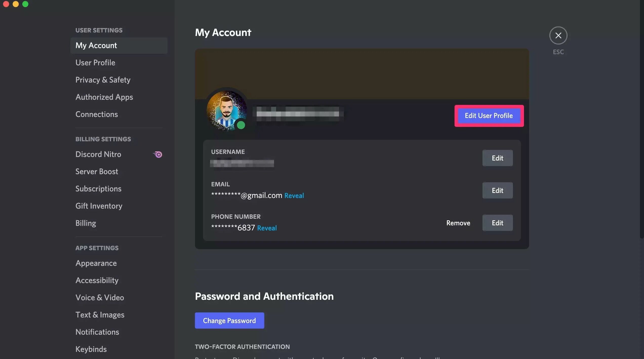
Task: Click Edit button for phone number
Action: [497, 223]
